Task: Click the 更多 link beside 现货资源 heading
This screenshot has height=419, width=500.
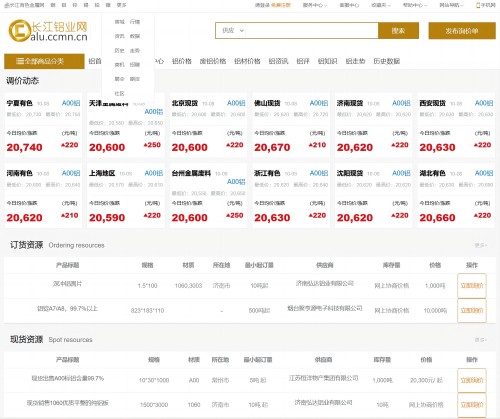Action: click(x=480, y=340)
